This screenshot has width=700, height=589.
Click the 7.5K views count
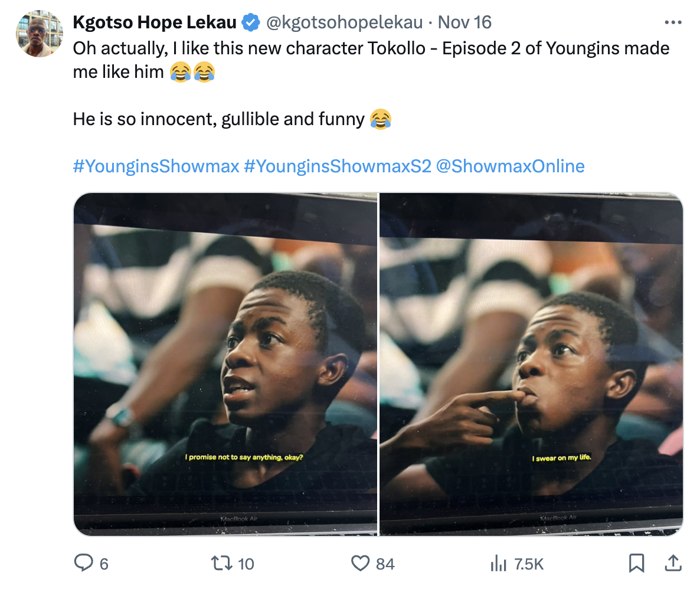click(529, 564)
